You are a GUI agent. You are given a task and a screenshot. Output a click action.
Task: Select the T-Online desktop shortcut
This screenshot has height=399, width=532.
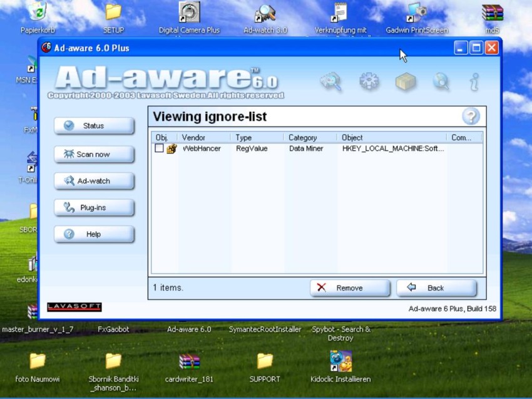pos(32,162)
